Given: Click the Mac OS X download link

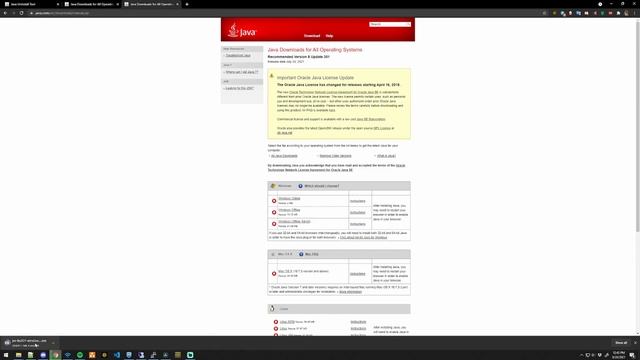Looking at the screenshot, I should pyautogui.click(x=285, y=271).
